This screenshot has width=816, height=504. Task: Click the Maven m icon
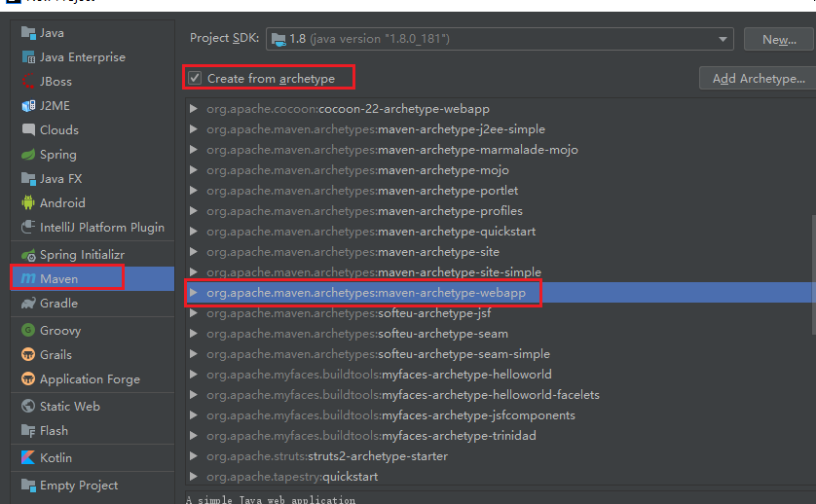tap(28, 279)
